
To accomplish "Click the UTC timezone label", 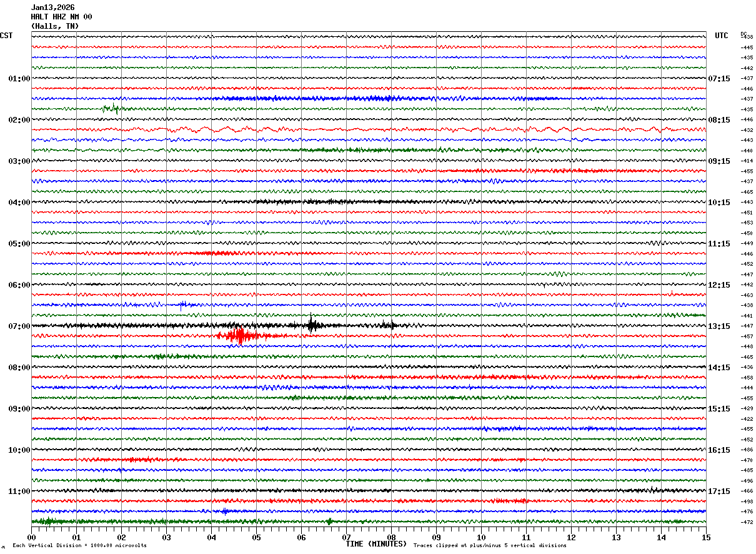I will coord(721,36).
